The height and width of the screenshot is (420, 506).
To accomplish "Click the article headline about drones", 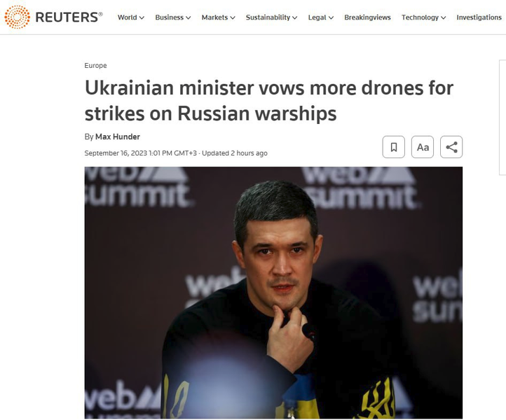I will pos(269,101).
